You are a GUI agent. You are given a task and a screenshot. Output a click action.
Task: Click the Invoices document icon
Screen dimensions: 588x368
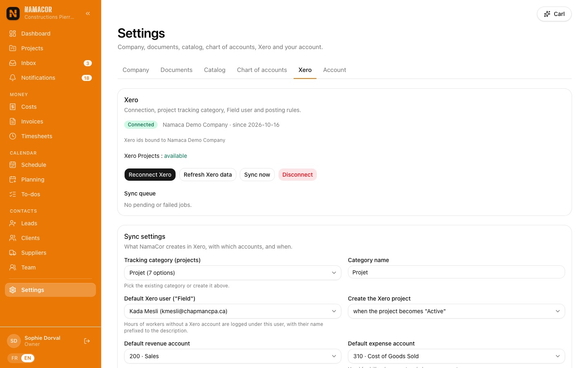tap(13, 121)
